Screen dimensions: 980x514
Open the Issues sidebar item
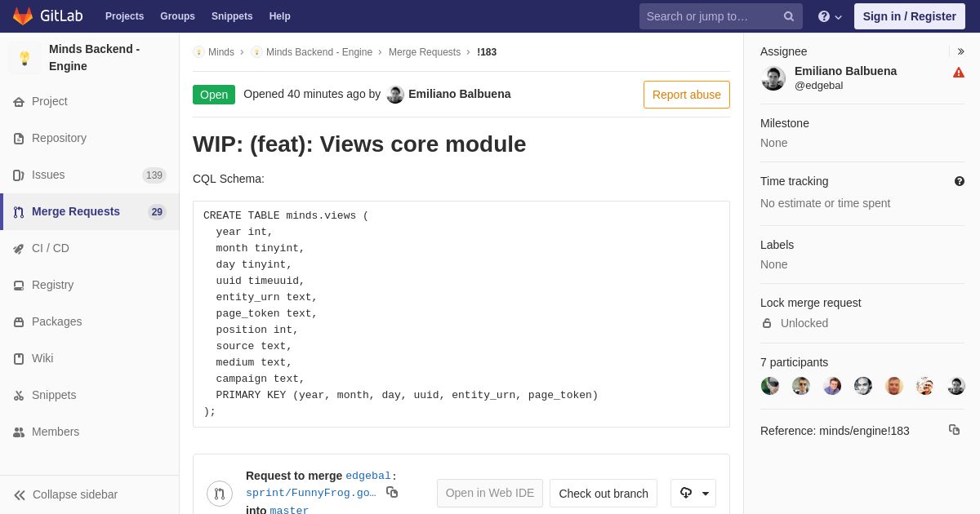click(x=90, y=175)
